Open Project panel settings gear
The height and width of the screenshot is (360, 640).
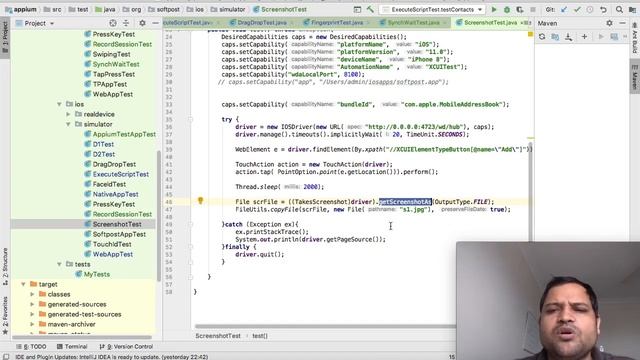pyautogui.click(x=142, y=23)
